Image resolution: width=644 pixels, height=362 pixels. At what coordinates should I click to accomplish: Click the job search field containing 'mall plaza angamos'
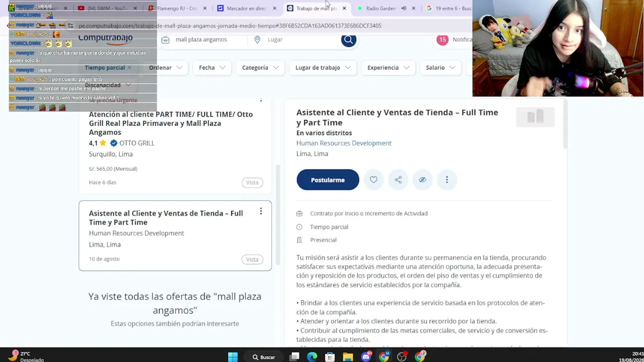coord(201,40)
